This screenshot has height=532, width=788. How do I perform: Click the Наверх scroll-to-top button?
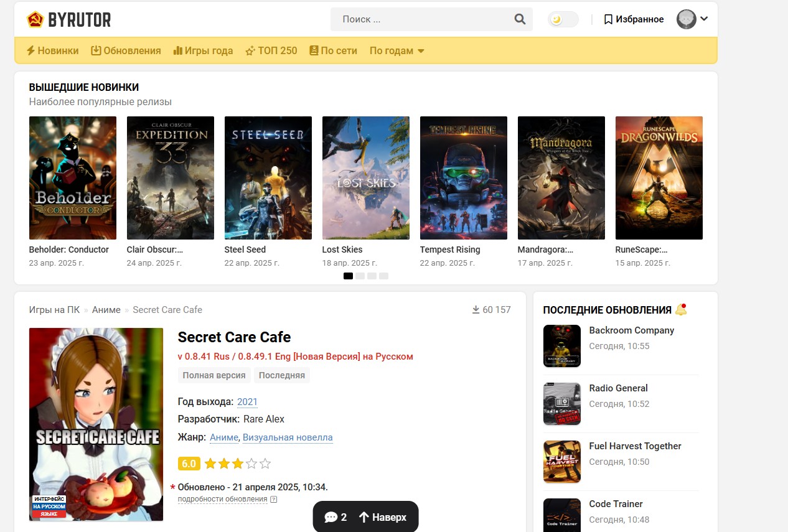tap(383, 517)
